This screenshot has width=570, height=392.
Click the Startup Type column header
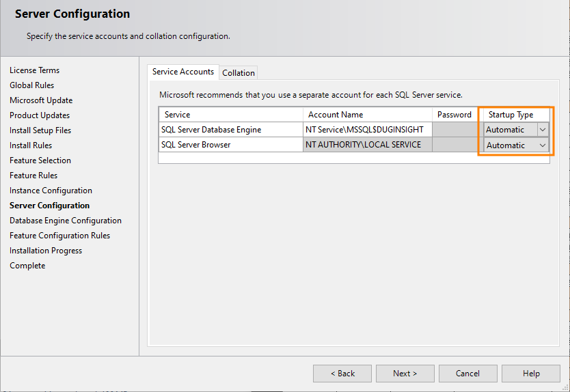point(516,115)
